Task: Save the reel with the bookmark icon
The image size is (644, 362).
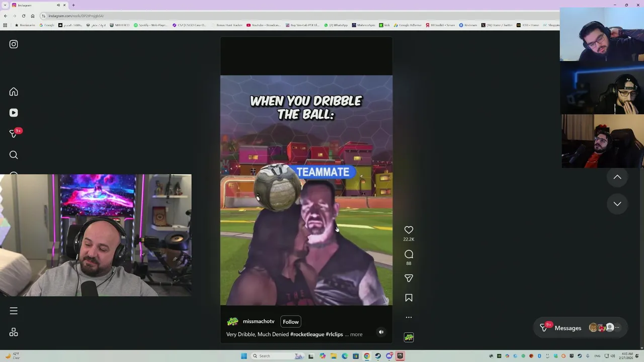Action: tap(409, 298)
